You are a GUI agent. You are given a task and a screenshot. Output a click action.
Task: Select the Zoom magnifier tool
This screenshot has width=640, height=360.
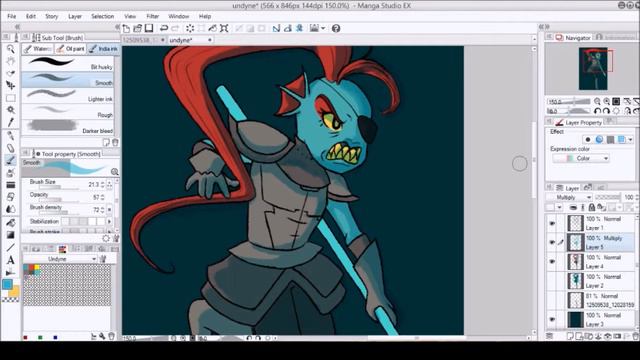[11, 49]
